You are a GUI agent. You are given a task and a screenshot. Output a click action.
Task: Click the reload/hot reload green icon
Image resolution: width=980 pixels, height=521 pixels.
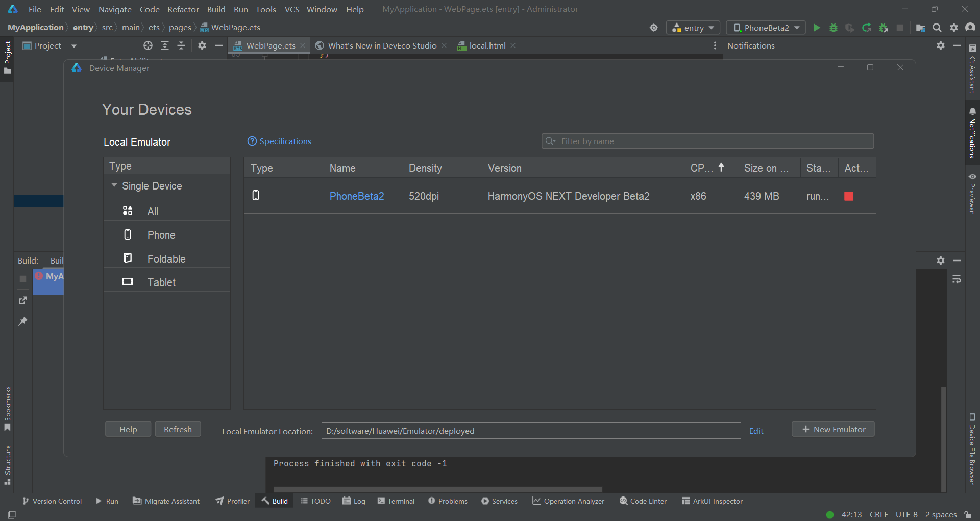[866, 28]
